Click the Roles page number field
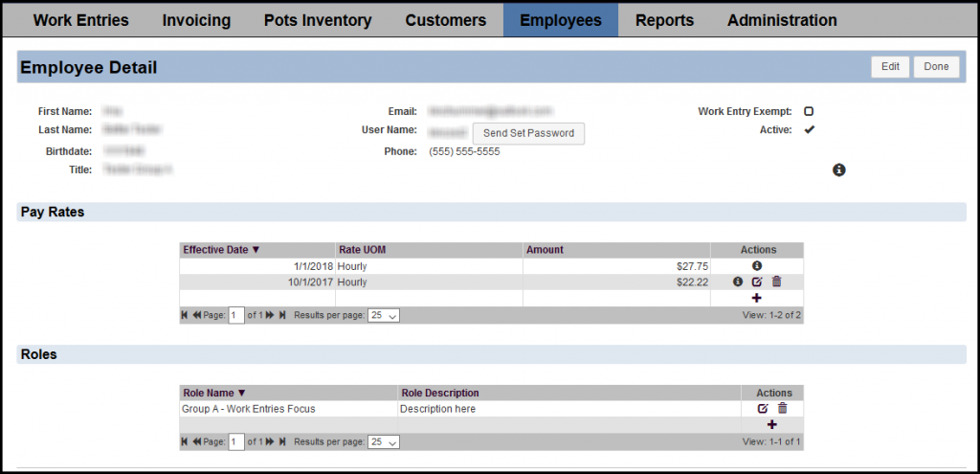The image size is (980, 474). [x=236, y=442]
